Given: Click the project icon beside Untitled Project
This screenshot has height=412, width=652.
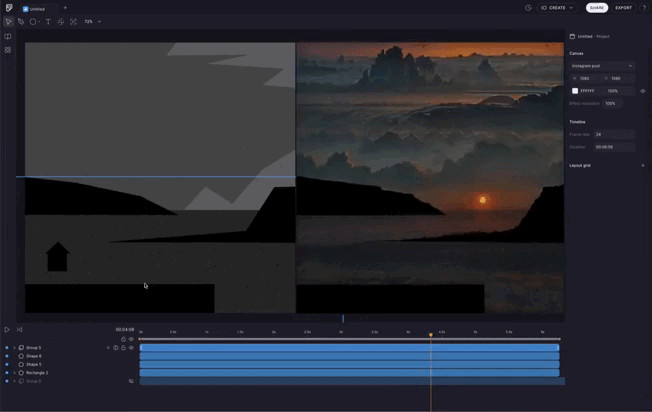Looking at the screenshot, I should pyautogui.click(x=572, y=37).
